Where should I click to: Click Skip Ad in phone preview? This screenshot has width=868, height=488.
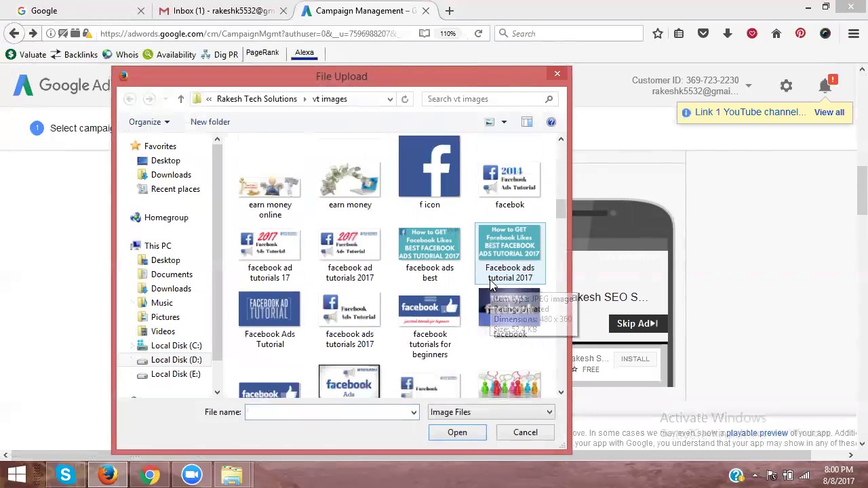click(637, 323)
